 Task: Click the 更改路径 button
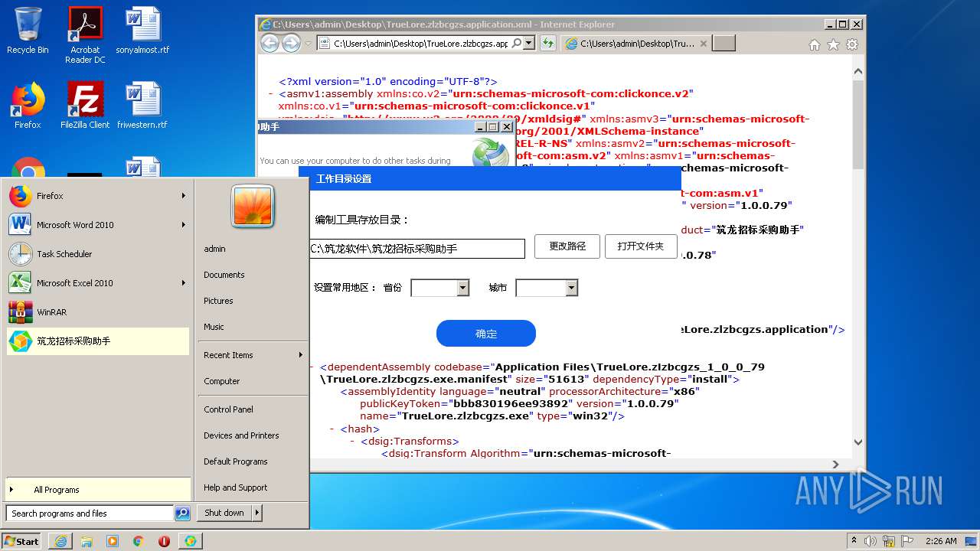(567, 246)
